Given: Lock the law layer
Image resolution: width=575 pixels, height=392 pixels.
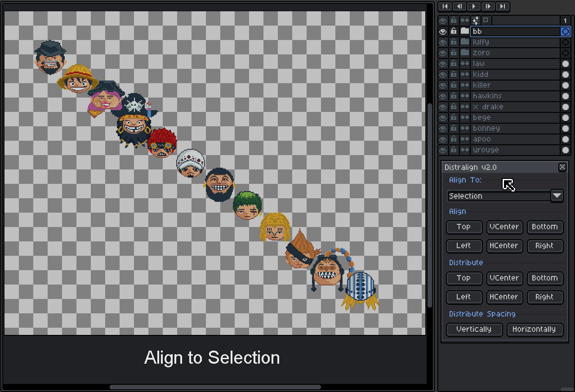Looking at the screenshot, I should [x=454, y=64].
